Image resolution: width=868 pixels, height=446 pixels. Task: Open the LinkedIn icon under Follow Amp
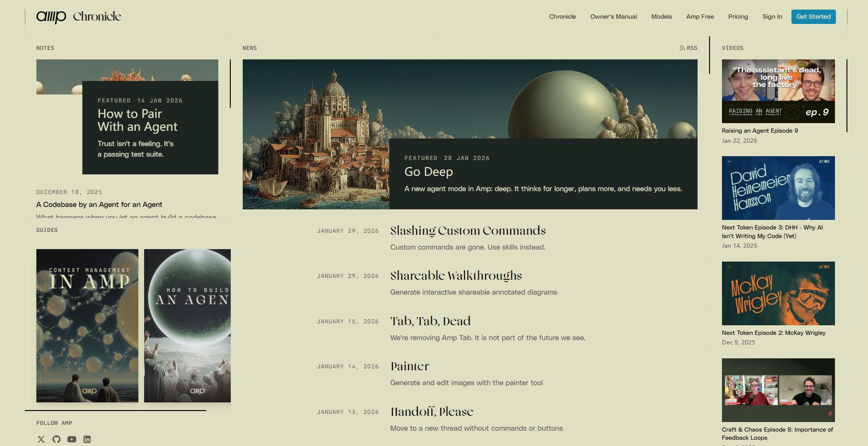[87, 439]
